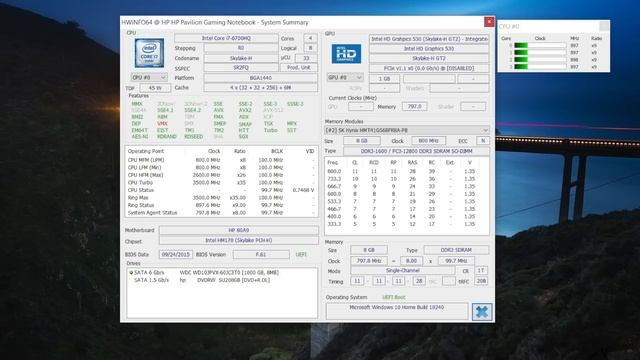Screen dimensions: 640x360
Task: Click the Microsoft Windows 10 Home Build 10240 field
Action: tap(397, 311)
